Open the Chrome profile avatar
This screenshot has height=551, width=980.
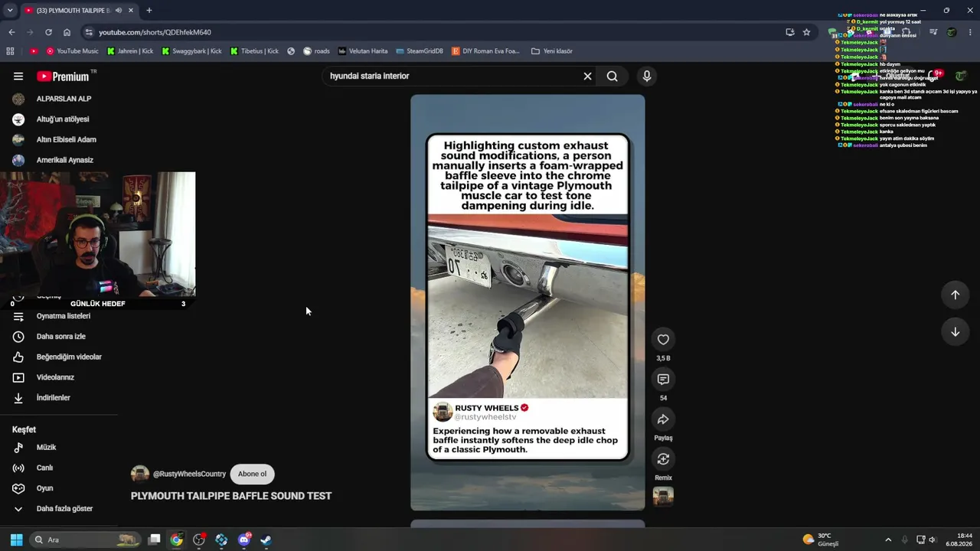click(952, 32)
